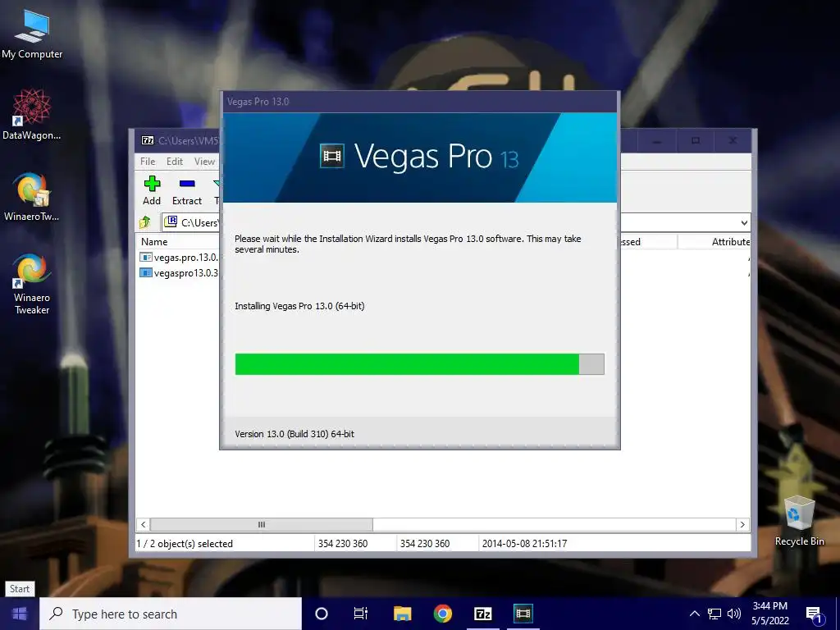The image size is (840, 630).
Task: Switch to 7-Zip taskbar window
Action: 482,614
